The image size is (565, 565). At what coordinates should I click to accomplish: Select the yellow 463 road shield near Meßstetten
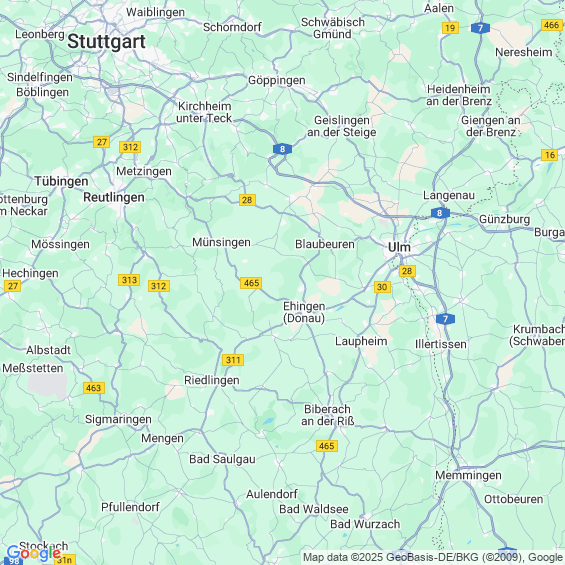click(94, 388)
